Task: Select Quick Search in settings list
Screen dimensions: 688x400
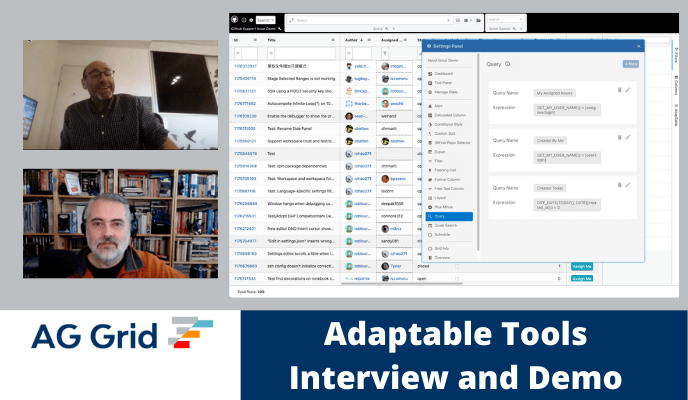Action: click(x=446, y=224)
